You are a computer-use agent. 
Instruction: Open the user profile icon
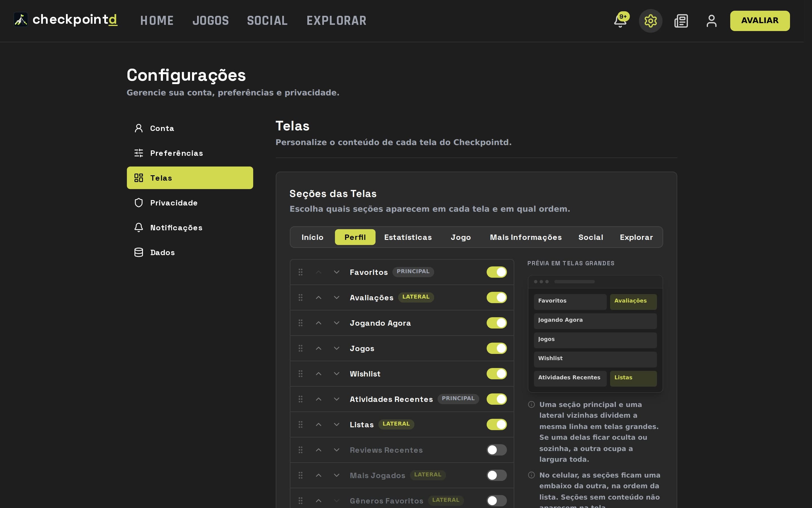point(711,21)
